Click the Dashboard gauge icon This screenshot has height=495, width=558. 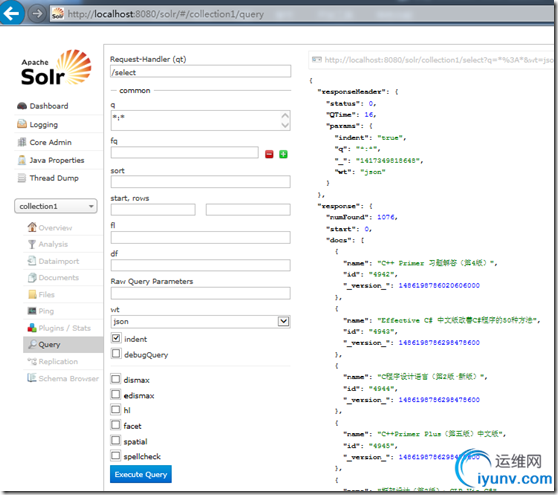[x=22, y=106]
